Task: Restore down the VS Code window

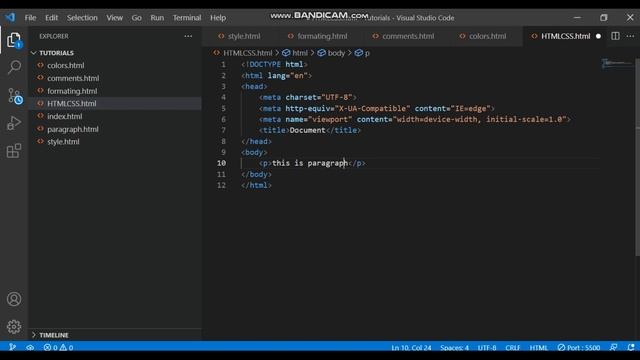Action: [604, 18]
